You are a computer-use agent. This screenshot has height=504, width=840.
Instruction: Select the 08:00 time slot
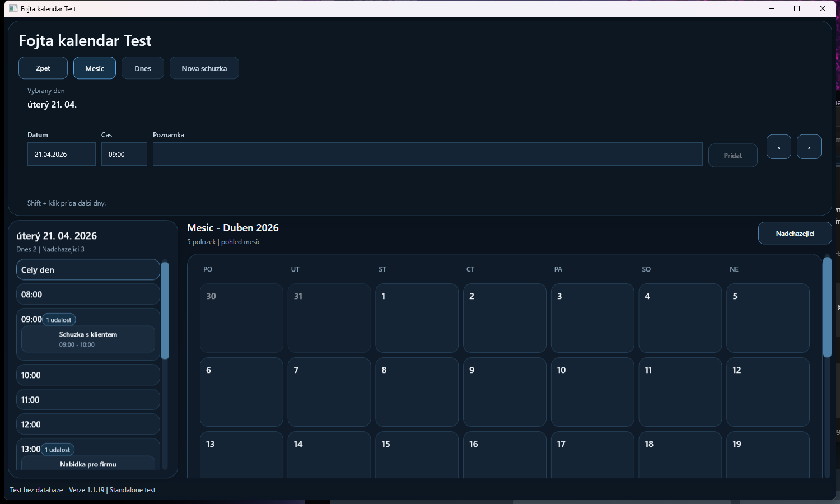[88, 294]
